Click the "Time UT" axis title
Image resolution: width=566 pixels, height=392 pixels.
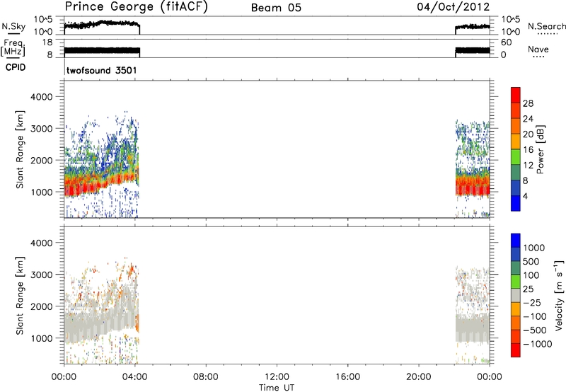tap(277, 388)
